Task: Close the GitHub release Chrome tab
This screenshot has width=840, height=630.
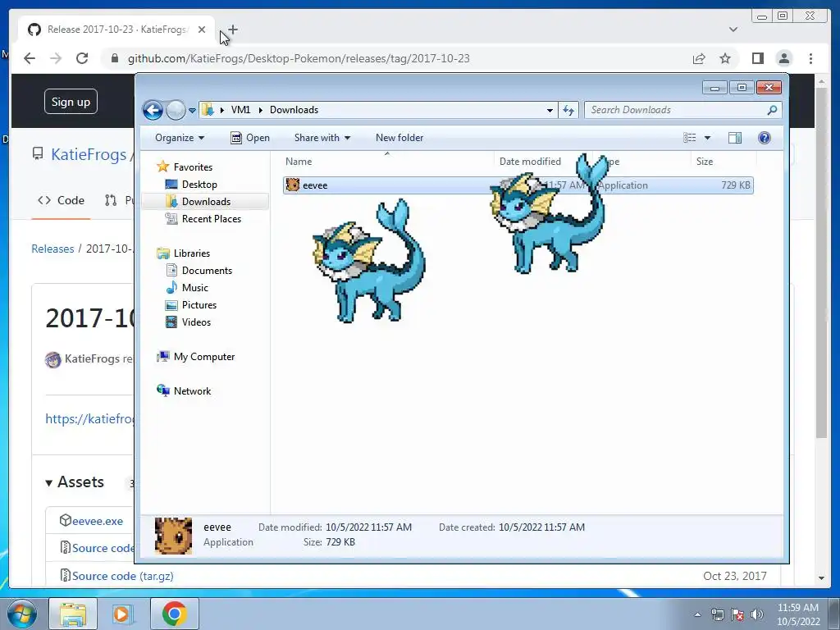Action: pos(202,30)
